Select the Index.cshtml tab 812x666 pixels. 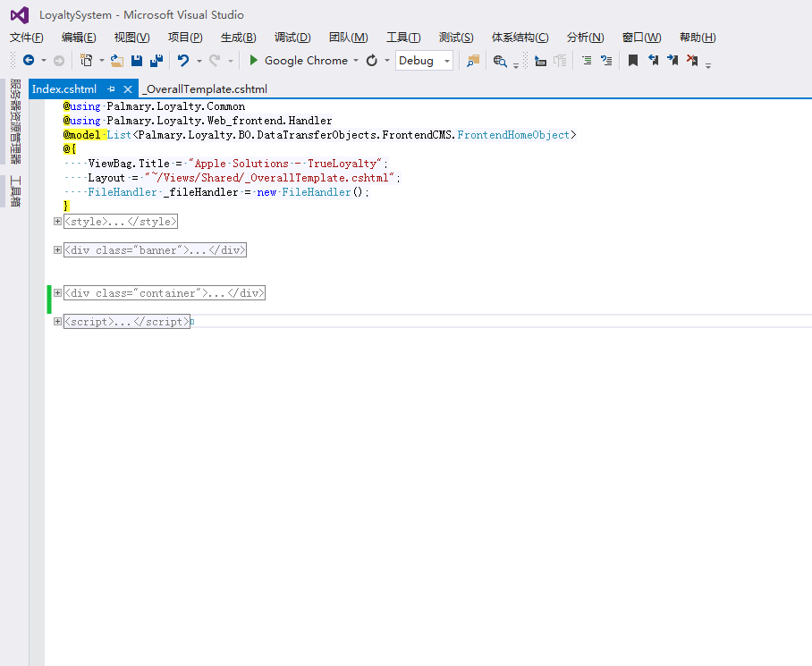[64, 89]
